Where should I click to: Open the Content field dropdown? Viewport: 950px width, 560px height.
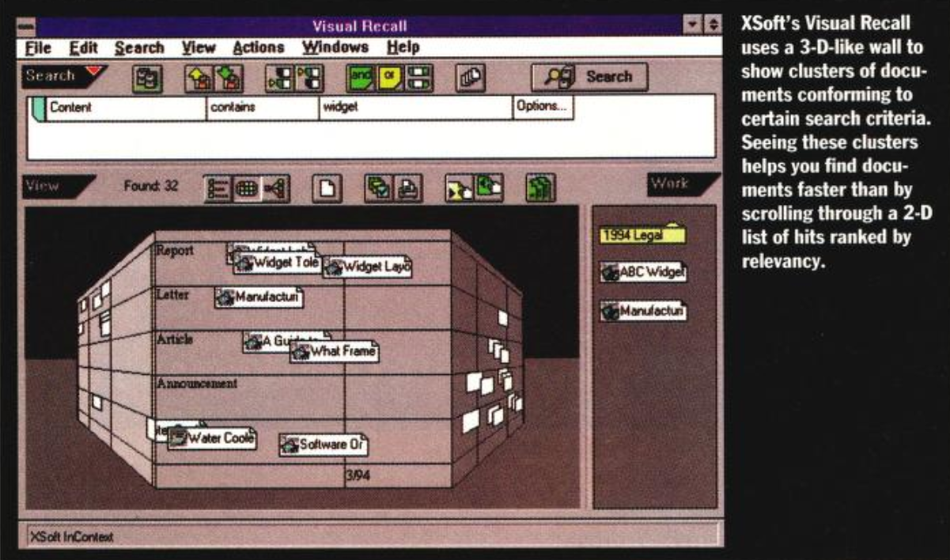125,109
